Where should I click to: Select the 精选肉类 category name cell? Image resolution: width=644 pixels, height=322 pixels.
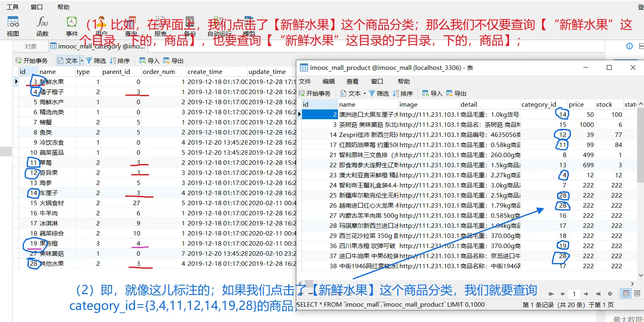click(x=57, y=112)
